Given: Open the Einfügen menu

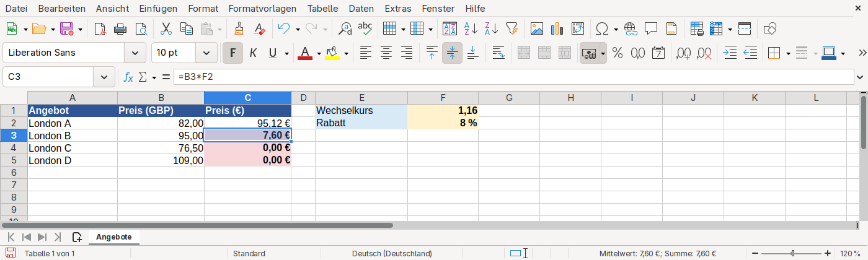Looking at the screenshot, I should tap(158, 9).
